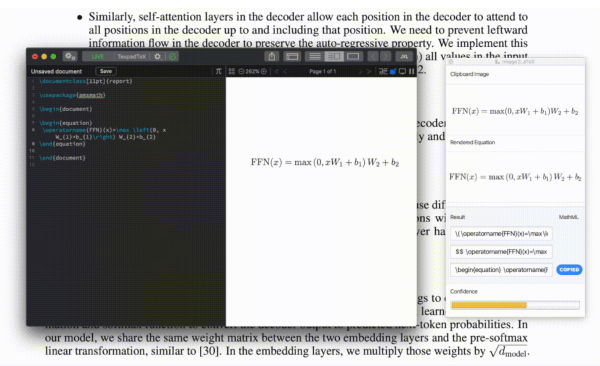Switch to editor-only layout view
This screenshot has height=366, width=600.
[315, 57]
